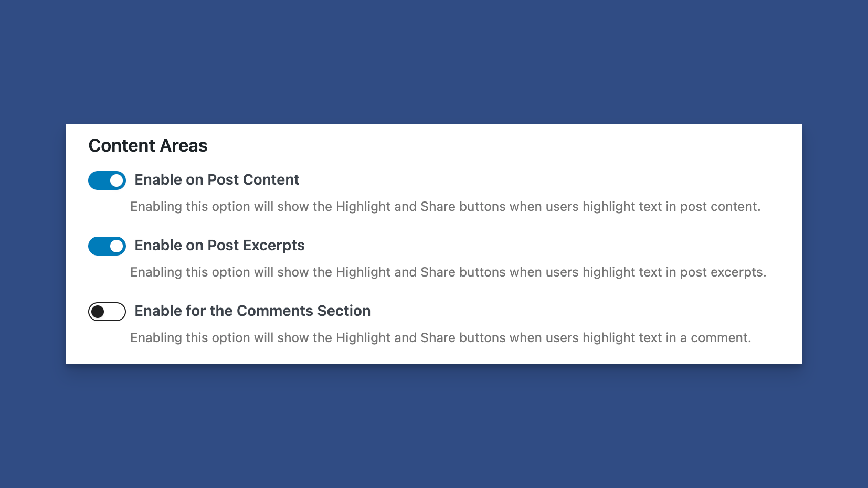
Task: Enable the Comments Section toggle switch
Action: pos(107,312)
